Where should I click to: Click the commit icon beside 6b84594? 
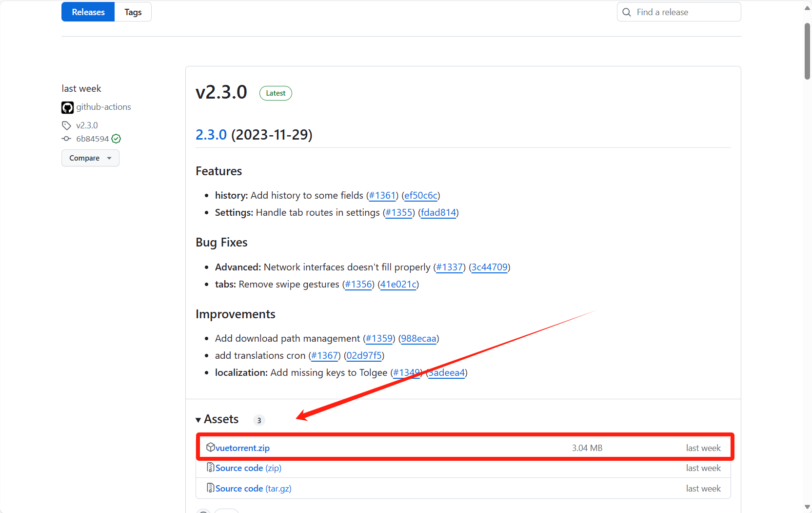[x=66, y=139]
